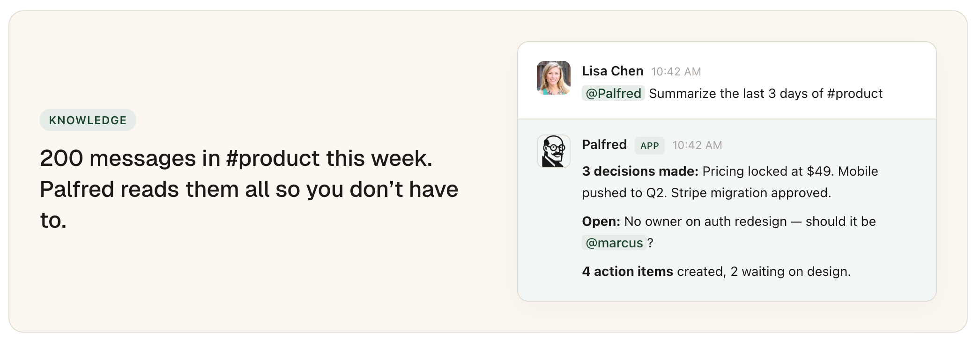Click 'Stripe migration approved.' text
Screen dimensions: 980x342
tap(751, 193)
